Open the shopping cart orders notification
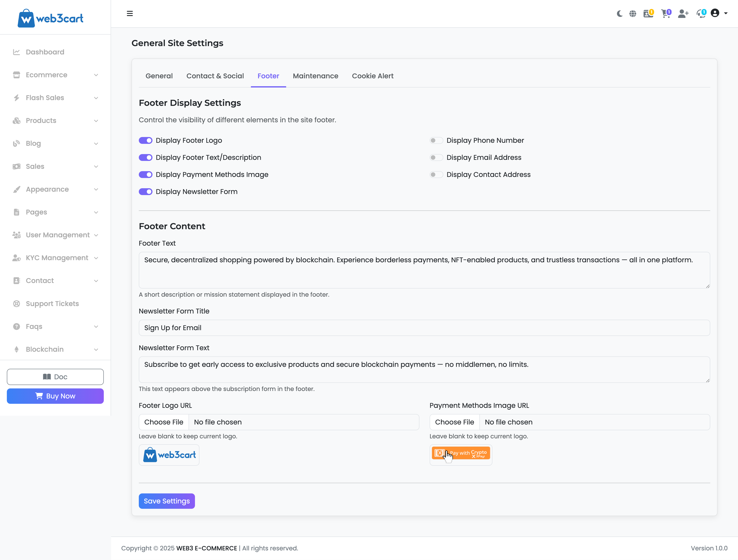The height and width of the screenshot is (560, 738). 666,14
